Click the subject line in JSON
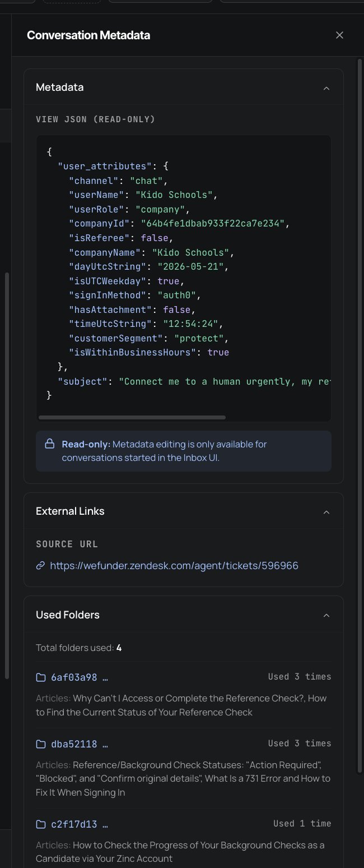 [x=194, y=382]
